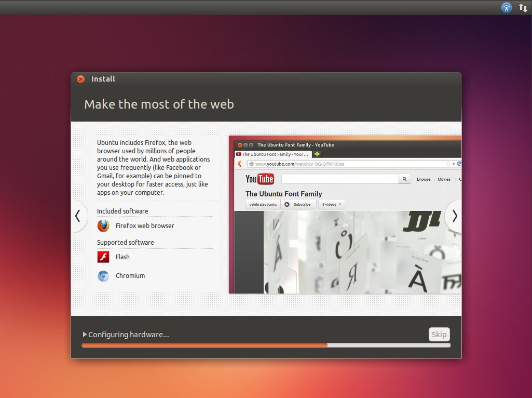Viewport: 532px width, 398px height.
Task: Click the Browse link on YouTube
Action: click(424, 179)
